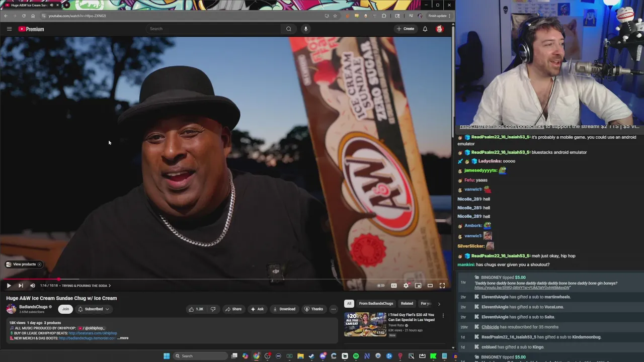Click the YouTube search magnifier button
Image resolution: width=644 pixels, height=362 pixels.
coord(288,29)
